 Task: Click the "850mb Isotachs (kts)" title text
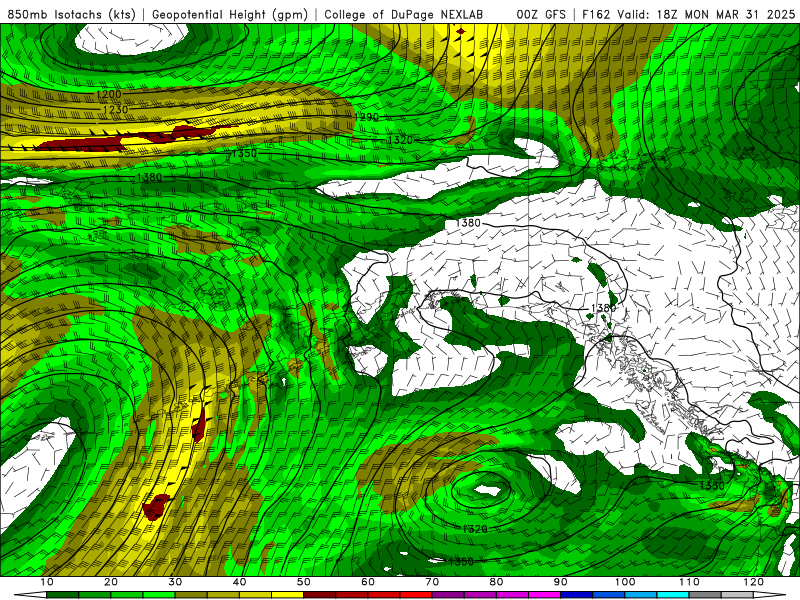[x=71, y=14]
